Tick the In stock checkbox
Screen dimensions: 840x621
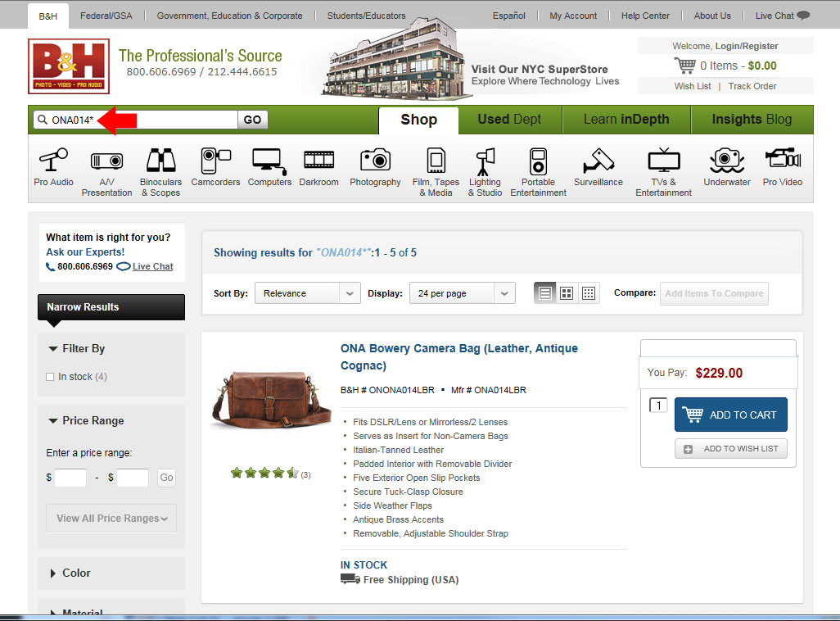click(51, 377)
